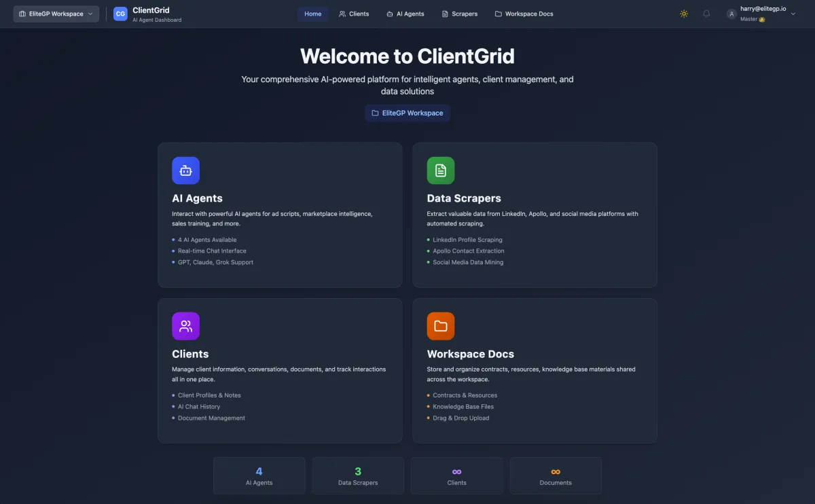Click 'Drag & Drop Upload' bullet
The height and width of the screenshot is (504, 815).
point(460,418)
